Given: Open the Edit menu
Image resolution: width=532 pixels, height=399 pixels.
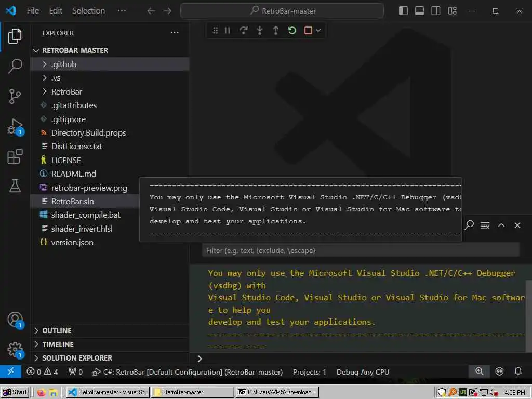Looking at the screenshot, I should (56, 11).
